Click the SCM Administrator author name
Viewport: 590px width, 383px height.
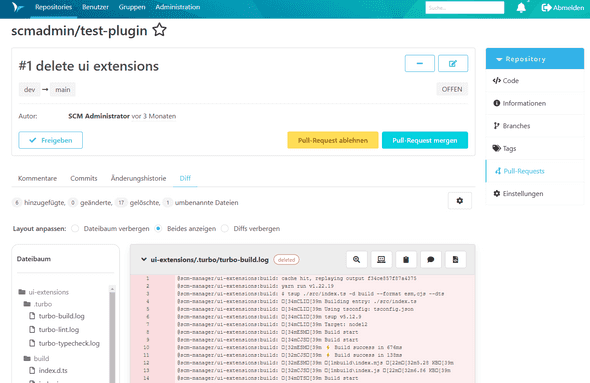pos(99,116)
